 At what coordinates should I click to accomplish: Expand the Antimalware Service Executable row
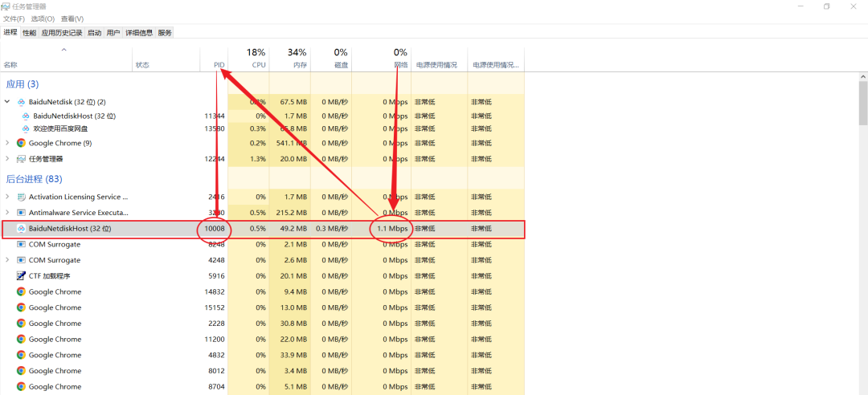click(8, 213)
